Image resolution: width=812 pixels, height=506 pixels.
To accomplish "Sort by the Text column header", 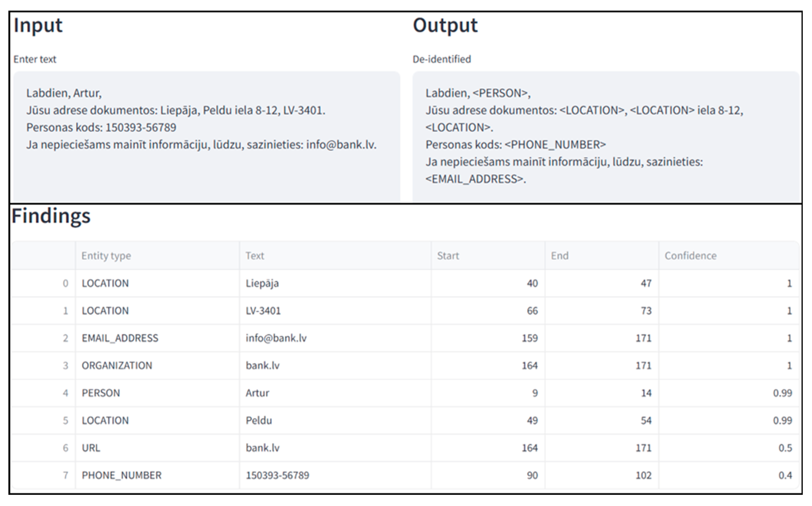I will point(335,256).
